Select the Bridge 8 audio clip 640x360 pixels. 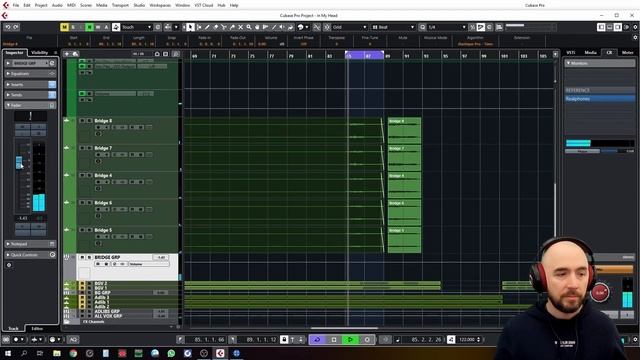tap(404, 130)
